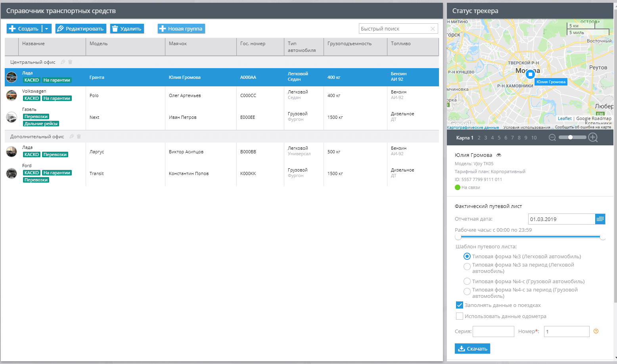Sort by the Грузоподъемность column header

355,47
